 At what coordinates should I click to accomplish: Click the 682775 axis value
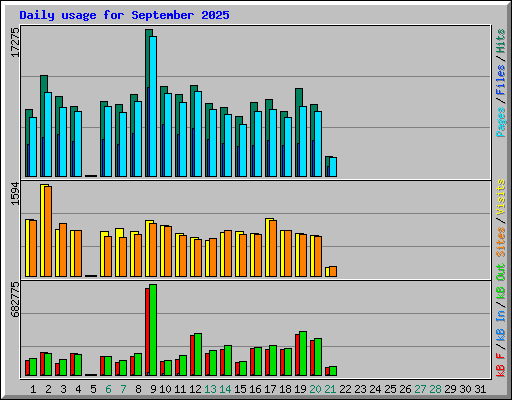(15, 299)
